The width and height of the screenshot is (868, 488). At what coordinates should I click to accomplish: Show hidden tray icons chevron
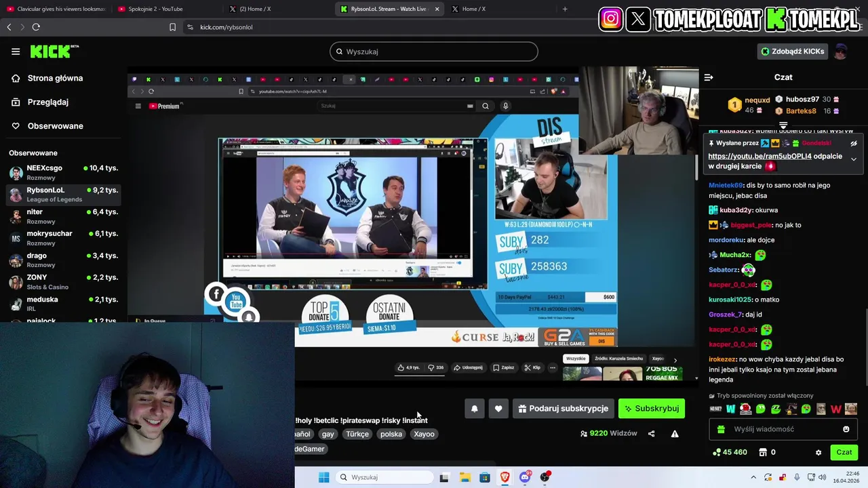point(753,477)
